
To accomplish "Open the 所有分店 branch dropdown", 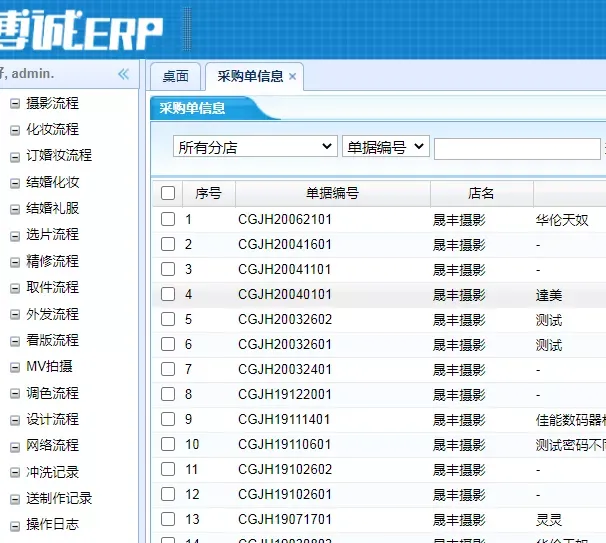I will 255,147.
